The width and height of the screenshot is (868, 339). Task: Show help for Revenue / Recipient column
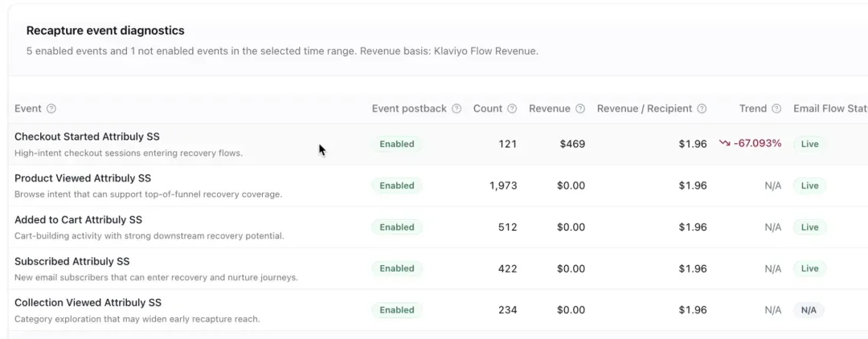coord(702,108)
